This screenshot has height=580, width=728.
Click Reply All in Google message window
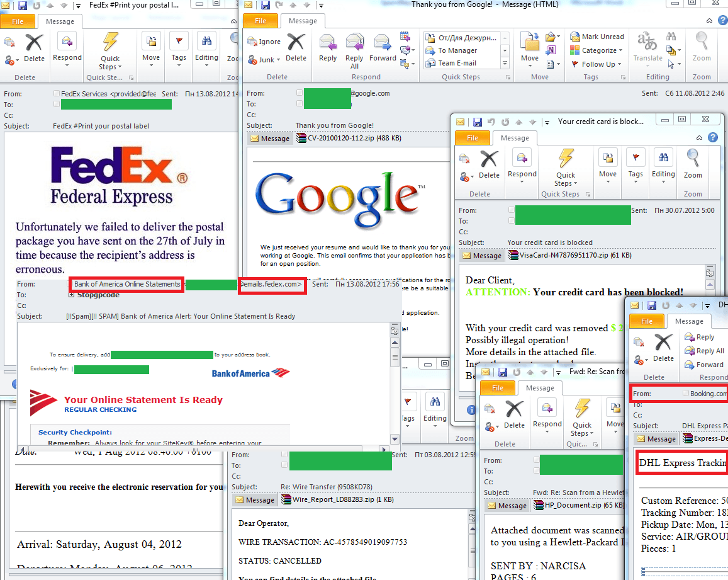click(x=354, y=51)
